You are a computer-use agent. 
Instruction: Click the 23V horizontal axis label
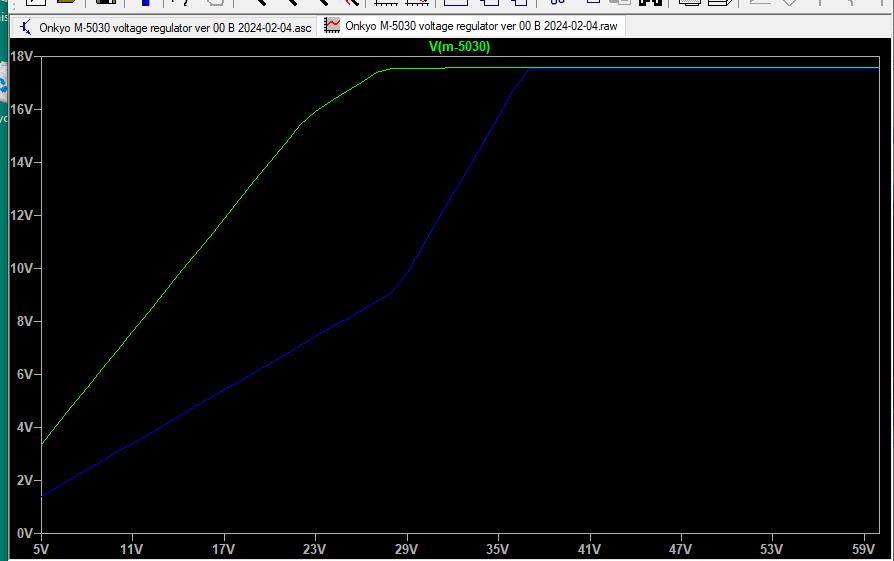[x=315, y=549]
